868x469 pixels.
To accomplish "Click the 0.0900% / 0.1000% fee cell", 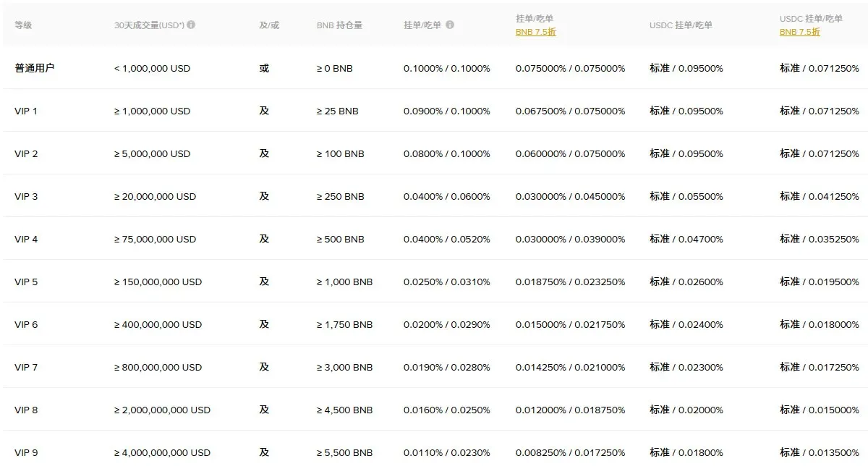I will click(x=447, y=111).
